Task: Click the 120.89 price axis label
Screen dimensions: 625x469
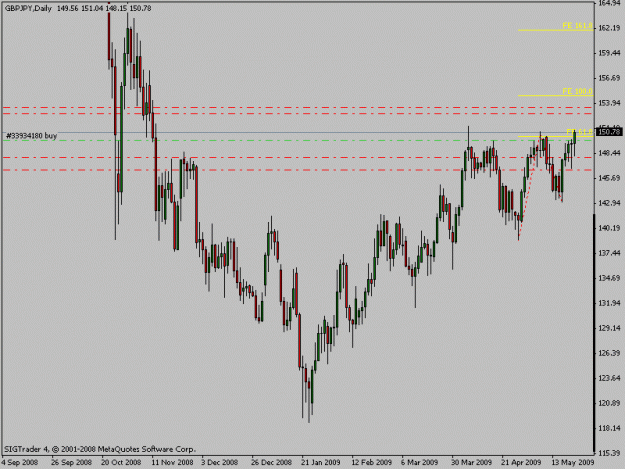Action: pyautogui.click(x=609, y=403)
